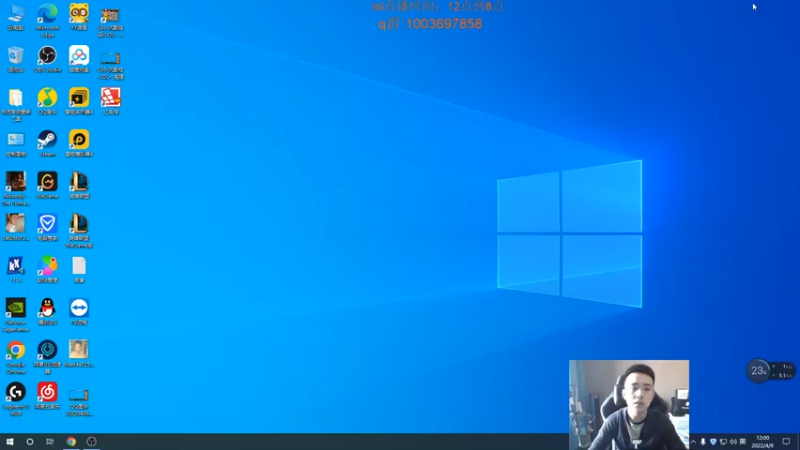Open Task View on the taskbar
The image size is (800, 450).
click(50, 442)
